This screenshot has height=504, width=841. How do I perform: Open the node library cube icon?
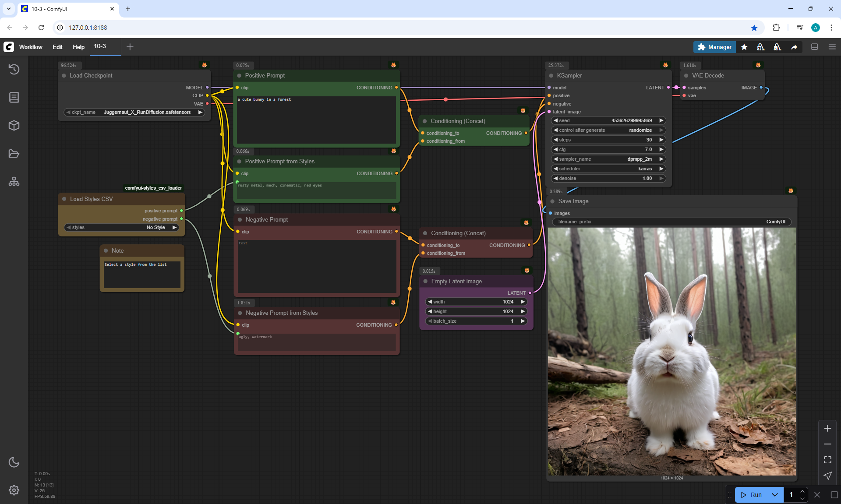click(14, 126)
